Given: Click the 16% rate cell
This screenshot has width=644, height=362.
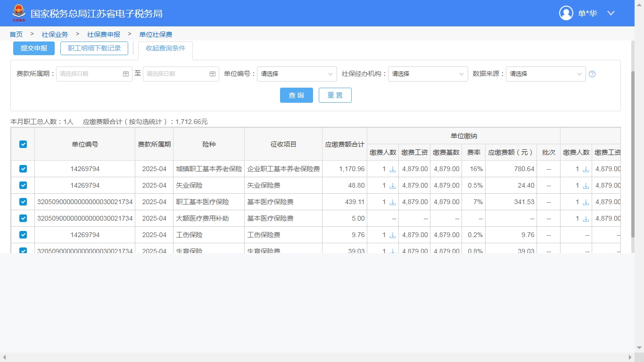Looking at the screenshot, I should pos(474,169).
